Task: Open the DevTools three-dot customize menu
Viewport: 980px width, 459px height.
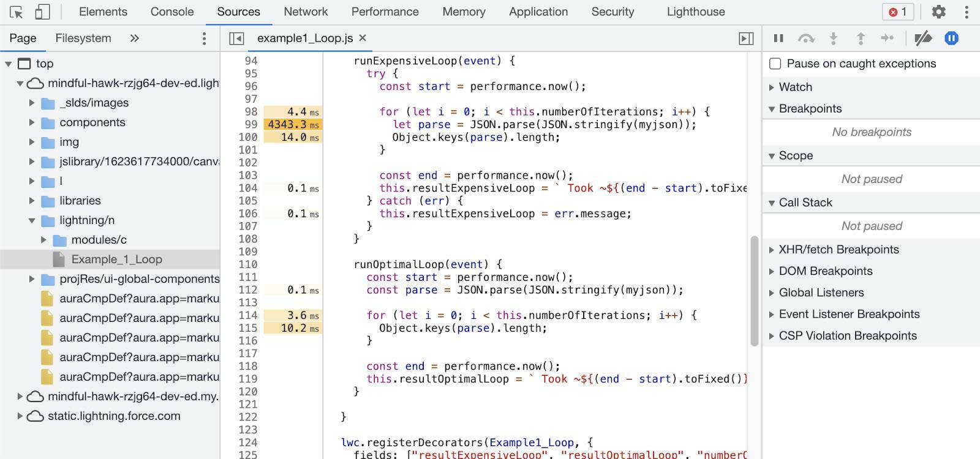Action: [x=967, y=12]
